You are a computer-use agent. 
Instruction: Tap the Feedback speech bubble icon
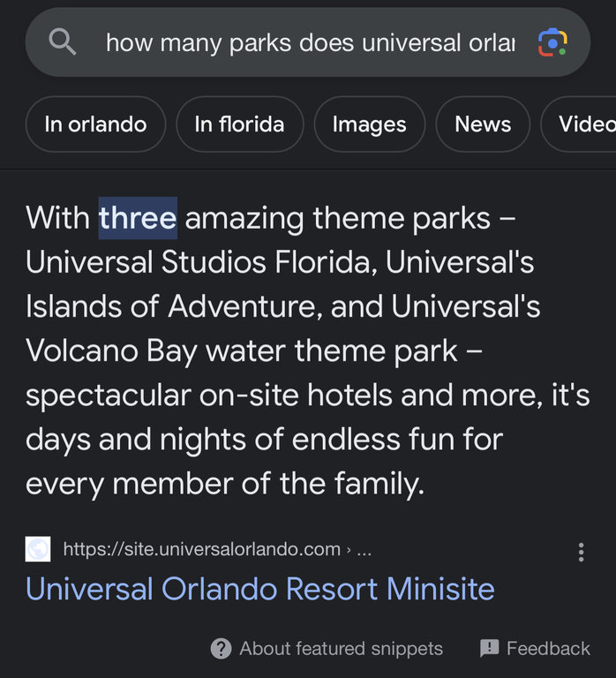click(x=489, y=649)
